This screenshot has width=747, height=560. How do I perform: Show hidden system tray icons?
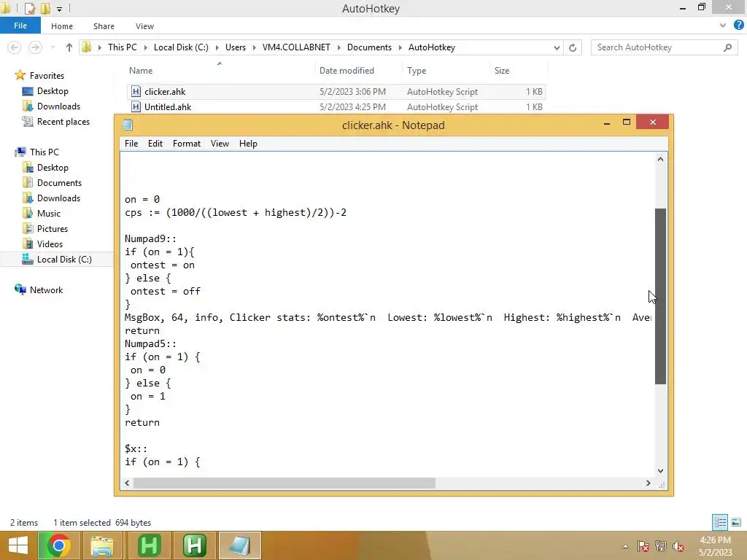(x=625, y=546)
